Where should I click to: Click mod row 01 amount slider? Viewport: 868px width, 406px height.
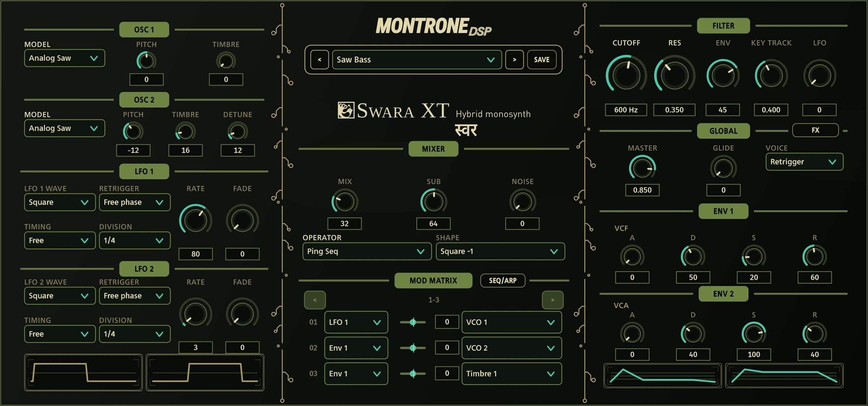click(x=413, y=322)
